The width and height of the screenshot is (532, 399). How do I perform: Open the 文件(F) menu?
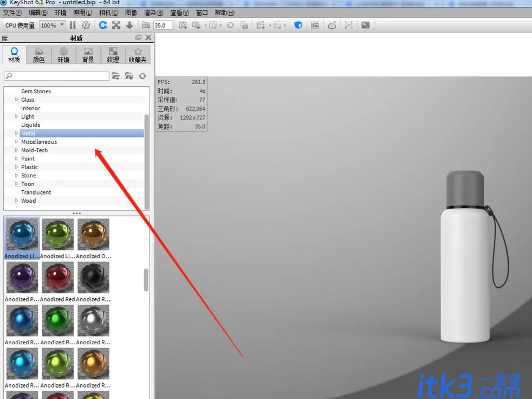coord(12,13)
